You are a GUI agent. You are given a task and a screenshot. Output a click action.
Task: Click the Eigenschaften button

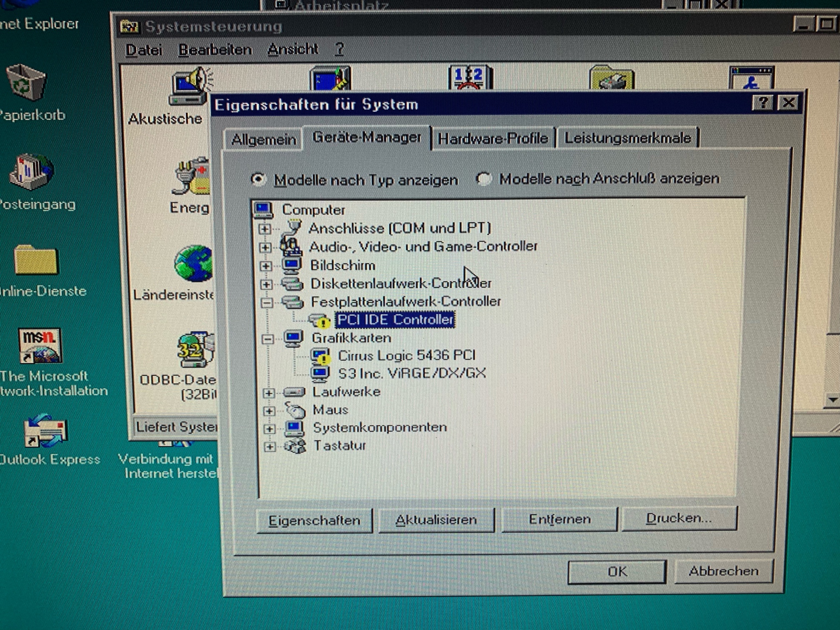pyautogui.click(x=314, y=521)
